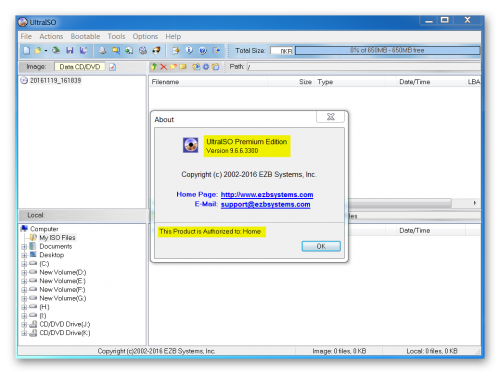Expand the (C:) drive node
The height and width of the screenshot is (374, 500).
(24, 264)
